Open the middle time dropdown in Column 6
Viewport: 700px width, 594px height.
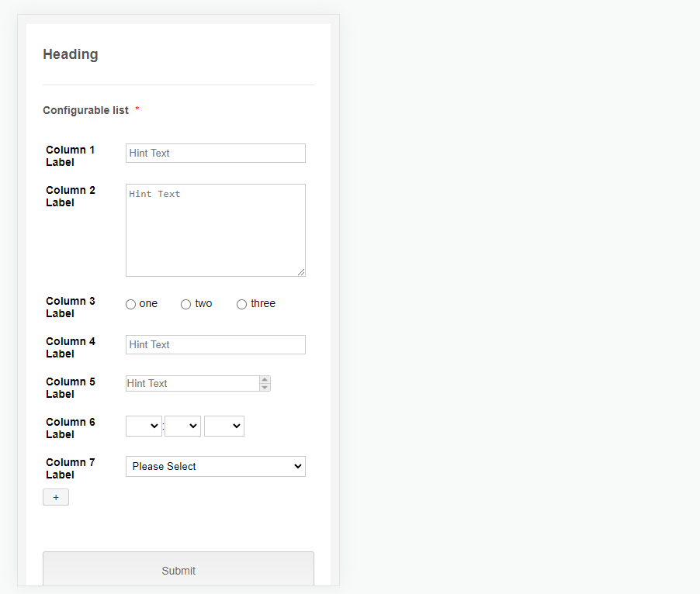[182, 426]
